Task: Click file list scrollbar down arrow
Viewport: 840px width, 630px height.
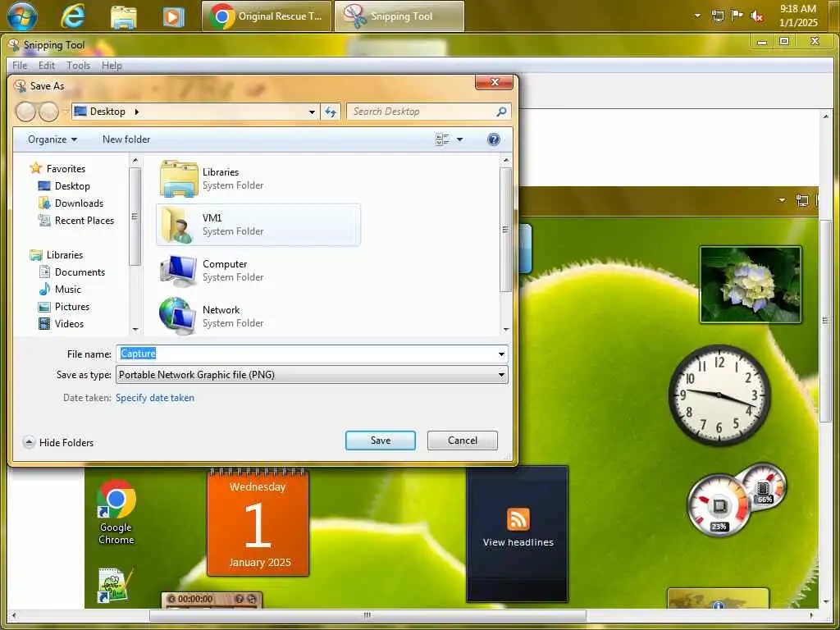Action: (x=505, y=330)
